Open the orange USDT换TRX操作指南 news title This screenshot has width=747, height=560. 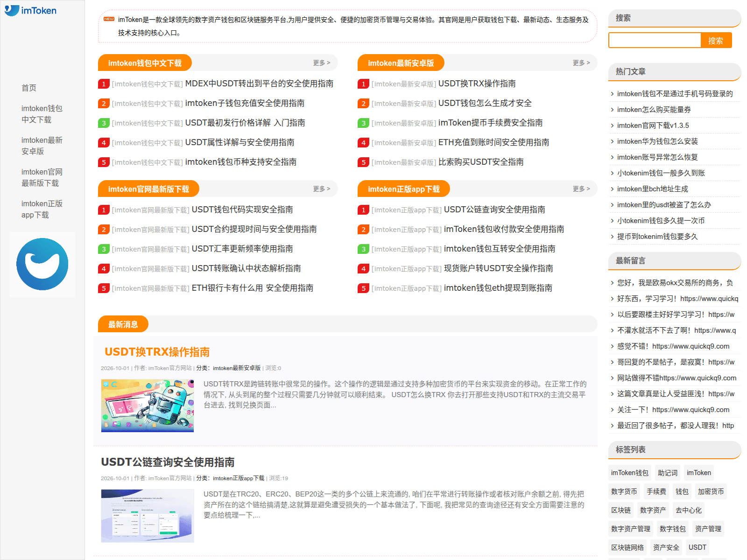click(157, 352)
